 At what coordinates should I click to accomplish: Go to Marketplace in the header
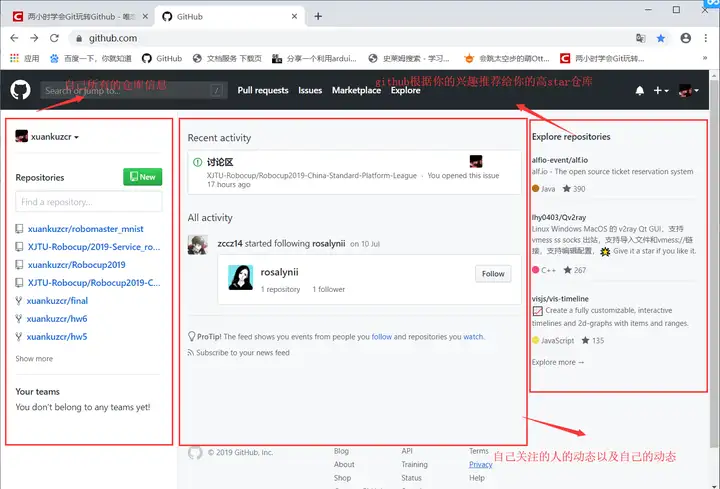point(356,90)
